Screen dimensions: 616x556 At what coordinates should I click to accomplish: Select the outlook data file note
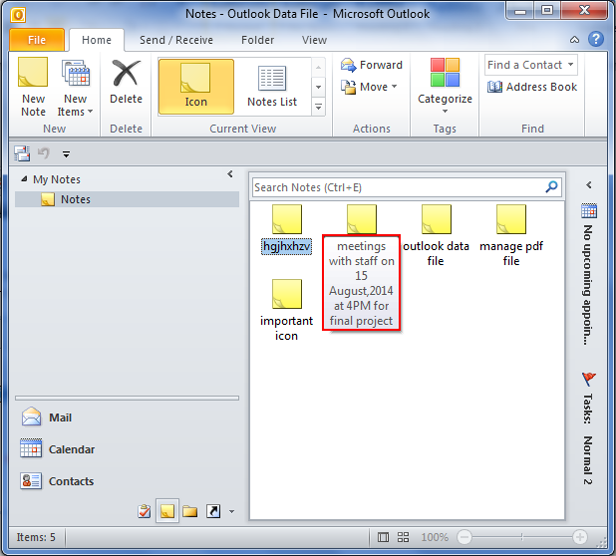pos(436,236)
